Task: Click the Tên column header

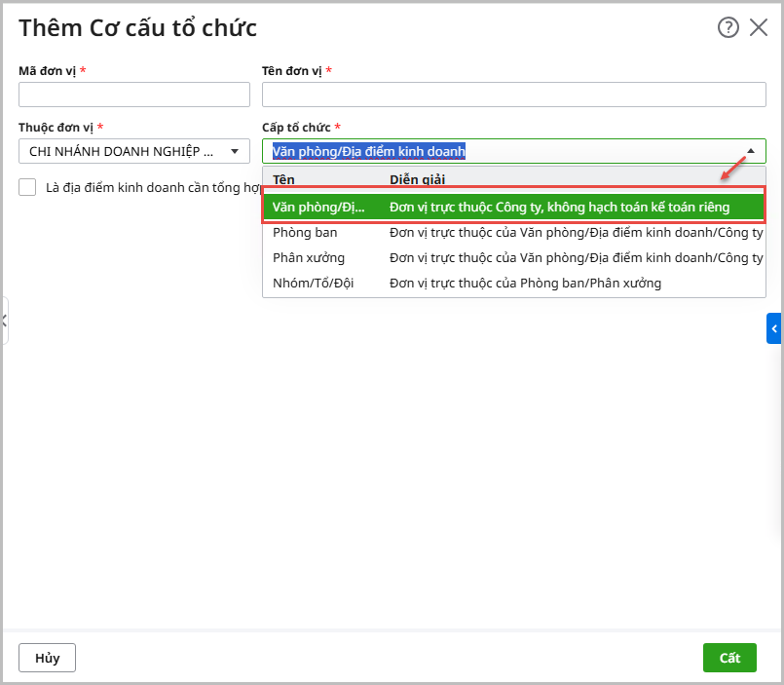Action: tap(283, 179)
